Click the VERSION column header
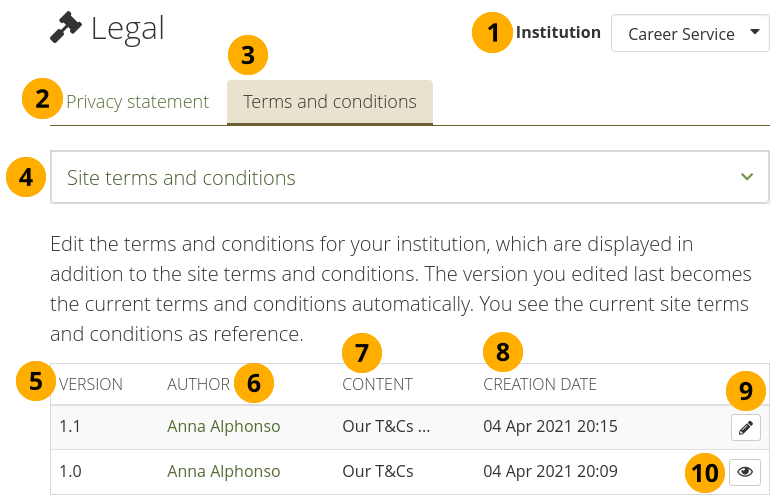Screen dimensions: 777x501 tap(91, 384)
